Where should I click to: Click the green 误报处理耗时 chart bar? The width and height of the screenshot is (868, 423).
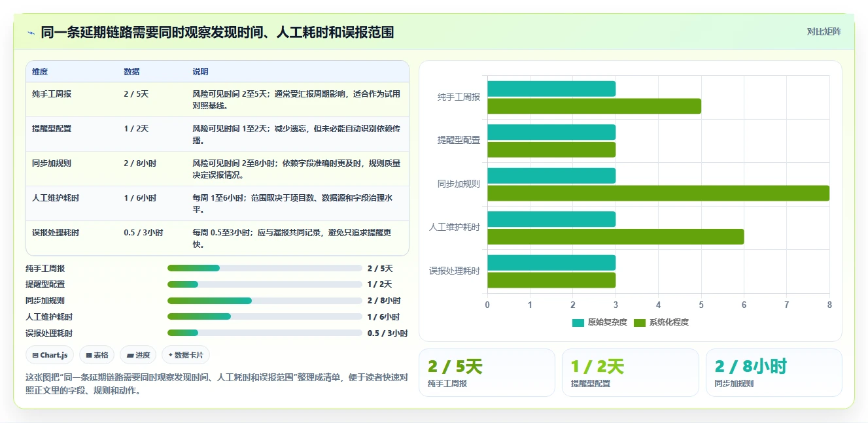(x=551, y=280)
